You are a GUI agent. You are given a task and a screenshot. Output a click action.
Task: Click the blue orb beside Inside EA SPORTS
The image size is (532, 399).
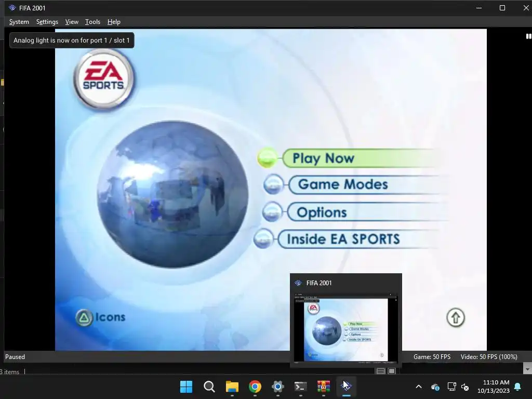263,238
